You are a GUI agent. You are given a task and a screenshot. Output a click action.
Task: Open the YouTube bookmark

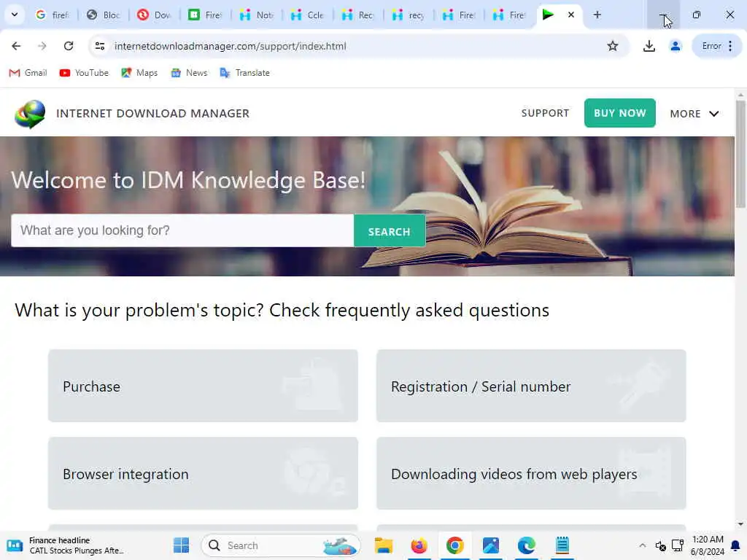(85, 73)
